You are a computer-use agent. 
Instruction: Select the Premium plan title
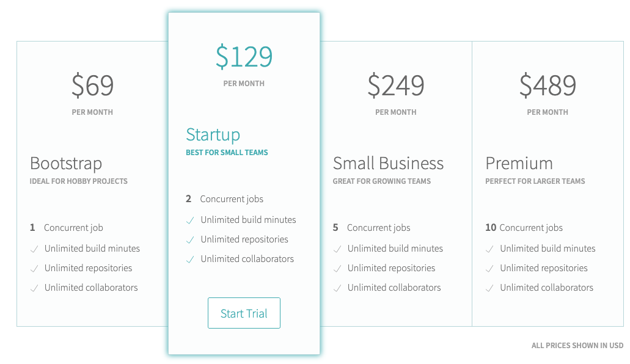[x=519, y=164]
